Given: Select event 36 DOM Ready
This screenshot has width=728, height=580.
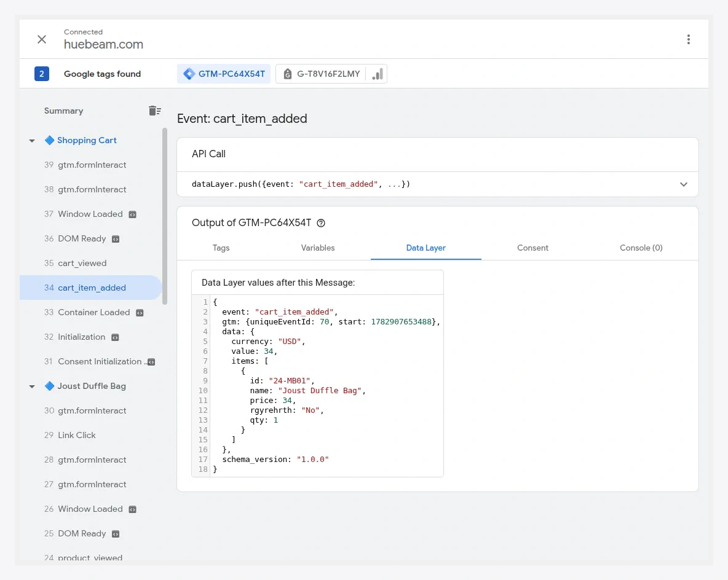Looking at the screenshot, I should [x=91, y=238].
